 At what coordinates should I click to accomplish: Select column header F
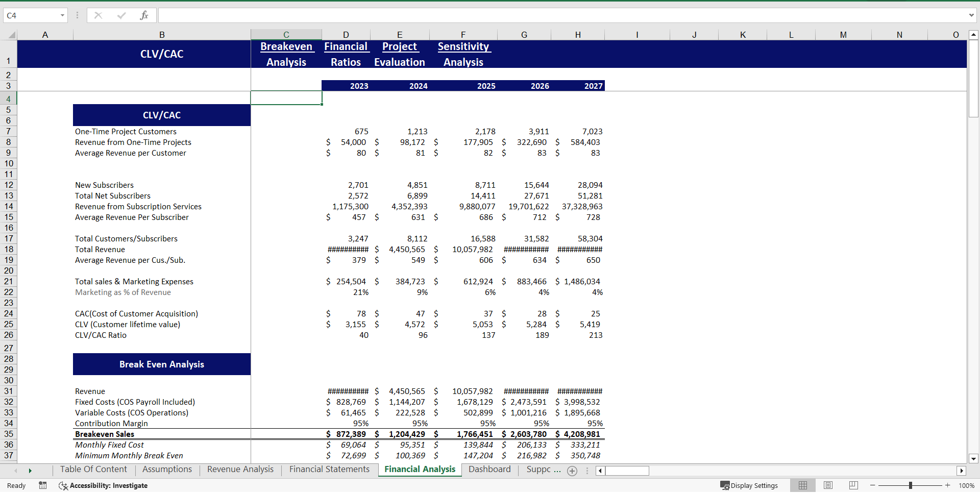pyautogui.click(x=463, y=34)
